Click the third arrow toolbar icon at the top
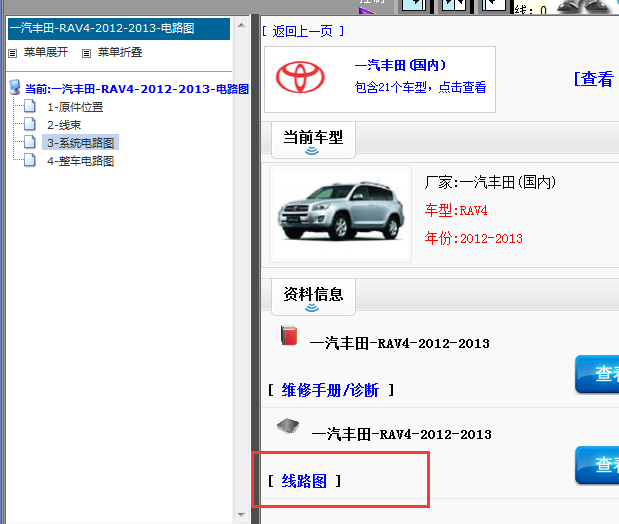This screenshot has width=619, height=524. tap(494, 5)
